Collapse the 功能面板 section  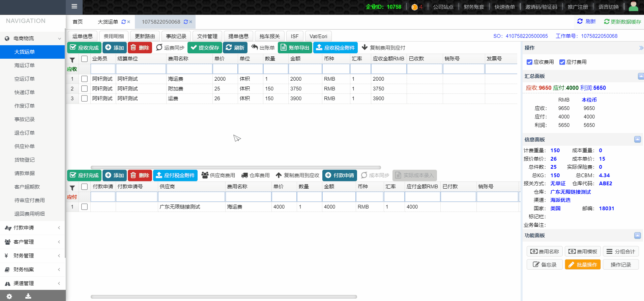[637, 236]
